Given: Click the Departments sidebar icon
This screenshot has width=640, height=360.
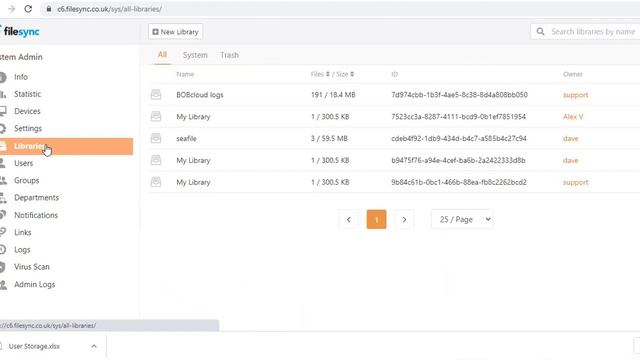Looking at the screenshot, I should 3,198.
